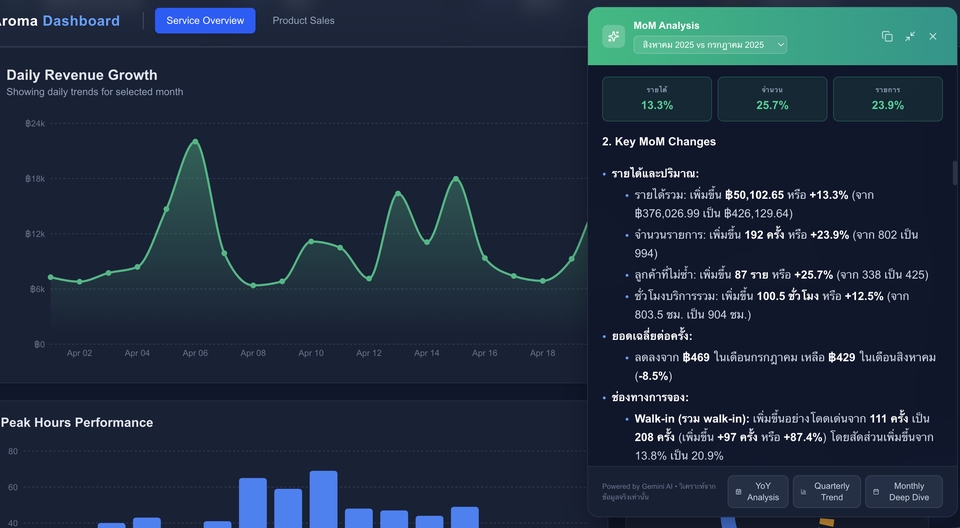Click the MoM Analysis panel scrollbar thumb

954,173
